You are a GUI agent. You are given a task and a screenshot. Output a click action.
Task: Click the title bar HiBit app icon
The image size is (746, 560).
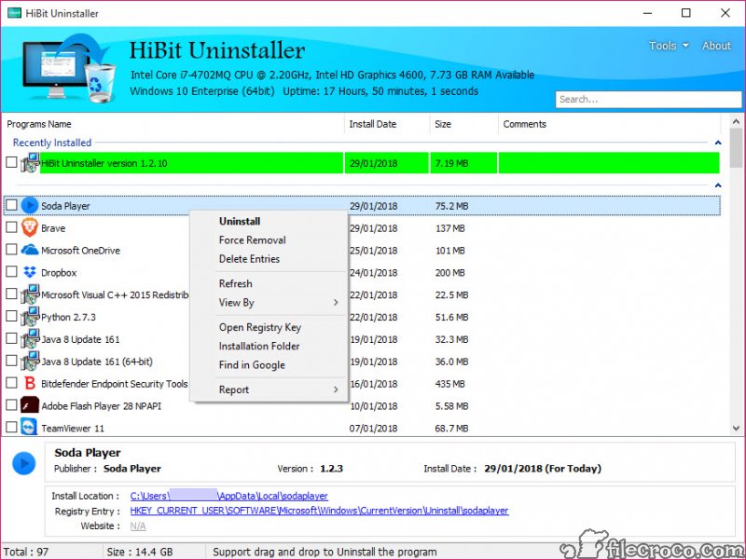(x=14, y=13)
